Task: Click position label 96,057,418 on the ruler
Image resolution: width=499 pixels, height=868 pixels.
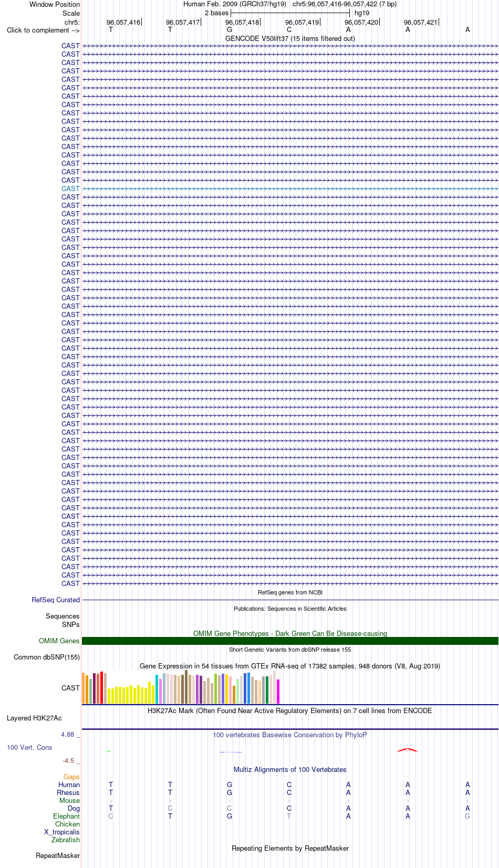Action: pyautogui.click(x=242, y=22)
